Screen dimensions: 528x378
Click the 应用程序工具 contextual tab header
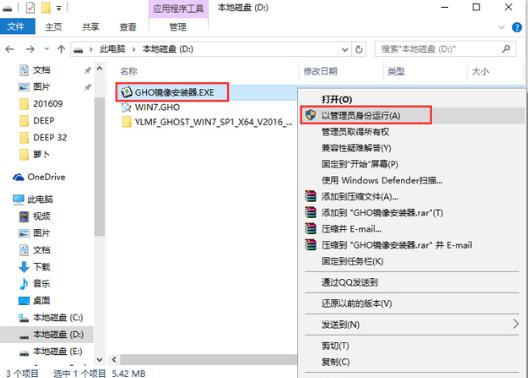[178, 8]
